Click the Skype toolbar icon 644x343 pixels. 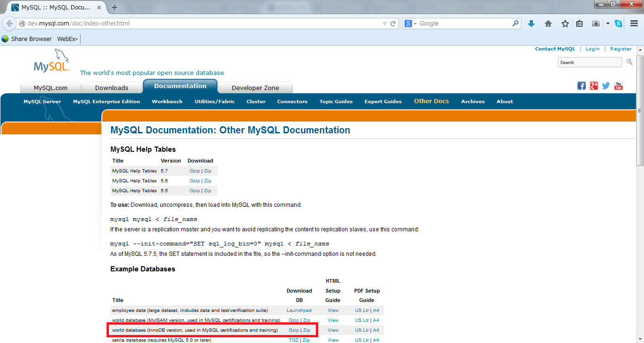point(619,24)
